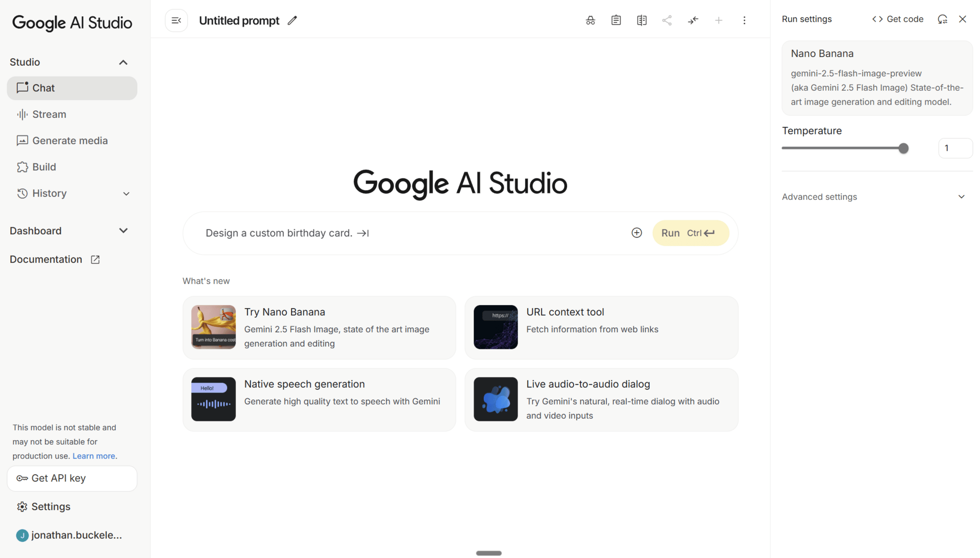Close the Run settings panel
This screenshot has height=558, width=980.
(963, 19)
